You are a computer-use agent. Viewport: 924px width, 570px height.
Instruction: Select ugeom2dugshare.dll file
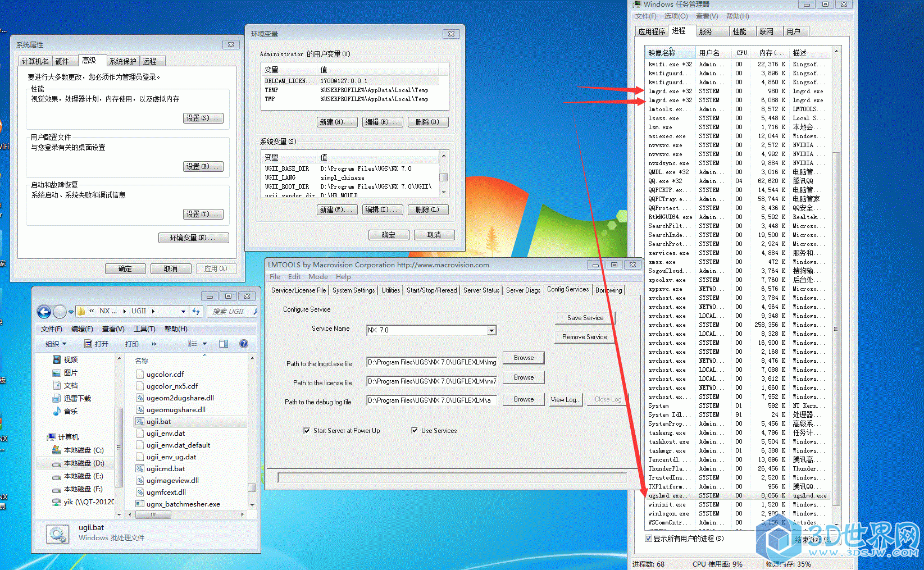click(180, 398)
